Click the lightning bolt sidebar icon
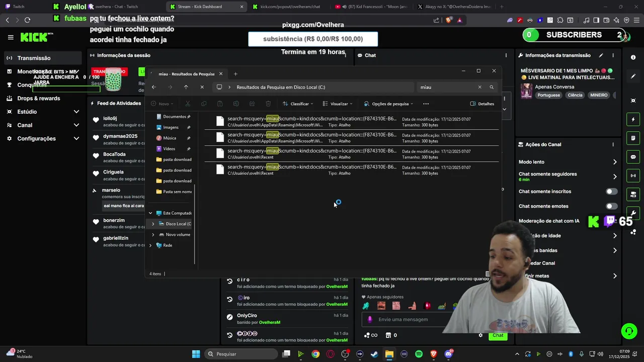Viewport: 644px width, 362px height. [633, 119]
